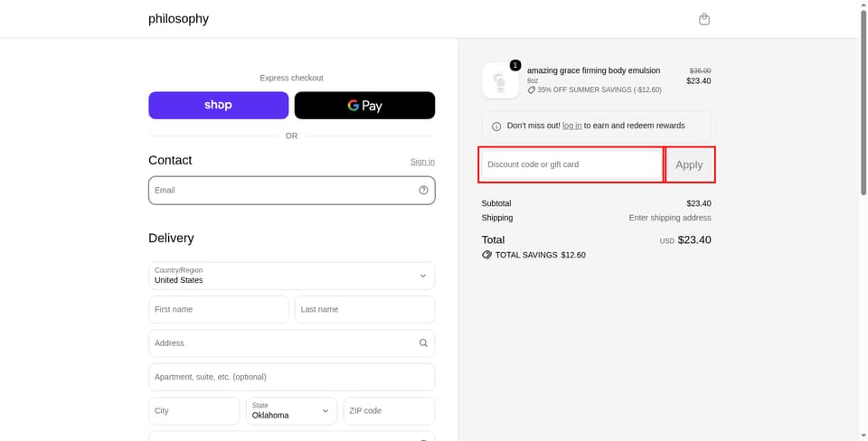Click the item quantity badge

514,65
